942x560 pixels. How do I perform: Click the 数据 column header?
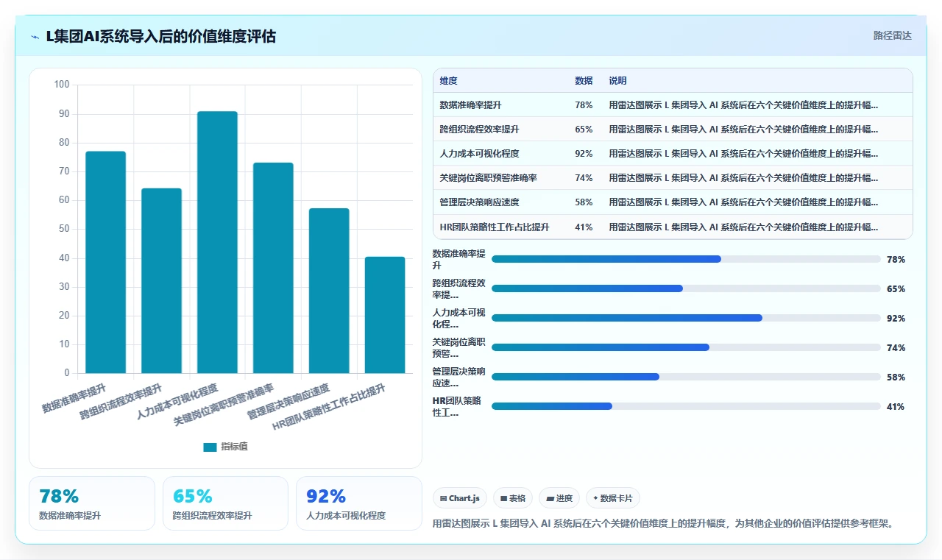[584, 81]
